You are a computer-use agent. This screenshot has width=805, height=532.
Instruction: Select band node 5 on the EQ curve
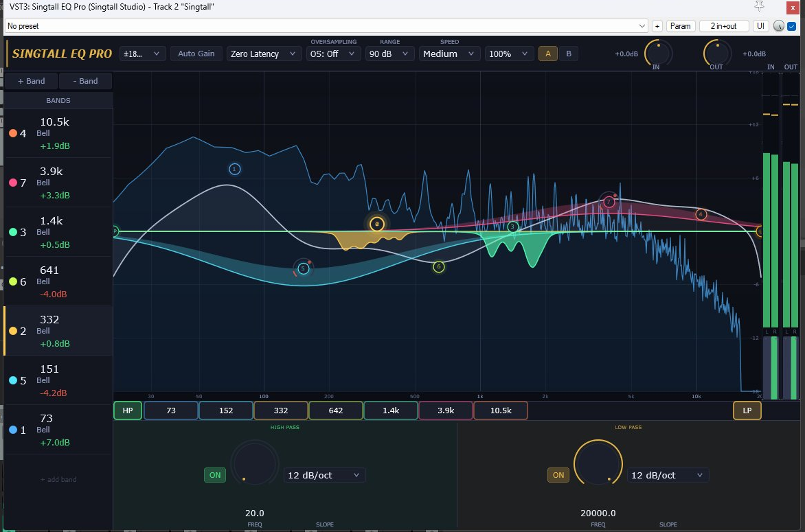point(303,268)
